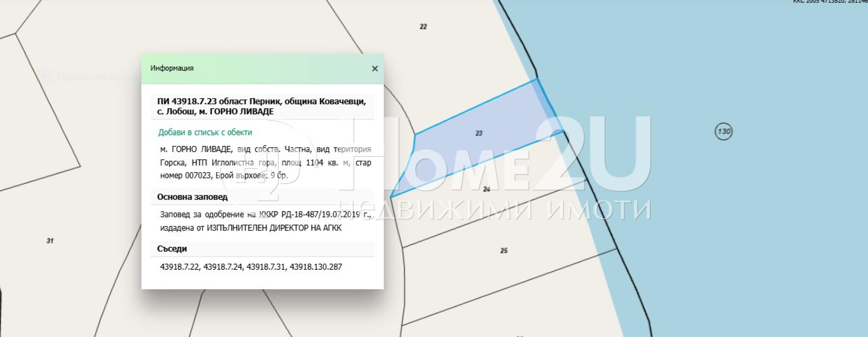Click the order text РД-18-487/19.07.2019

pos(320,215)
